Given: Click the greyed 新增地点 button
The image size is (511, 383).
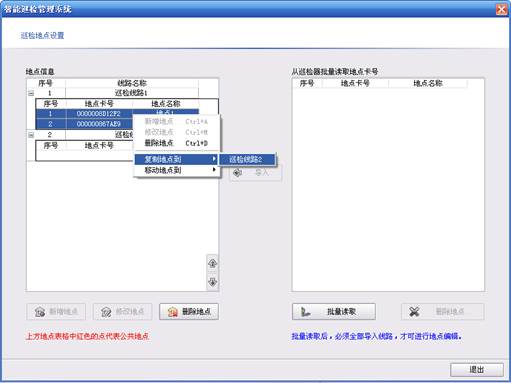Looking at the screenshot, I should (56, 312).
